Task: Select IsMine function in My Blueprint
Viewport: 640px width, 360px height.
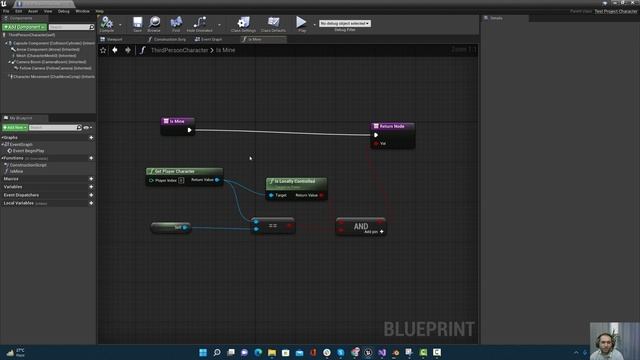Action: (x=16, y=171)
